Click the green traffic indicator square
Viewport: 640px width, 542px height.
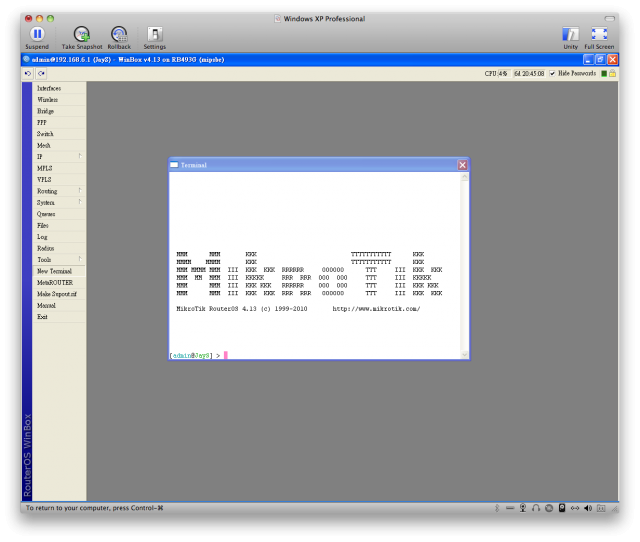604,73
